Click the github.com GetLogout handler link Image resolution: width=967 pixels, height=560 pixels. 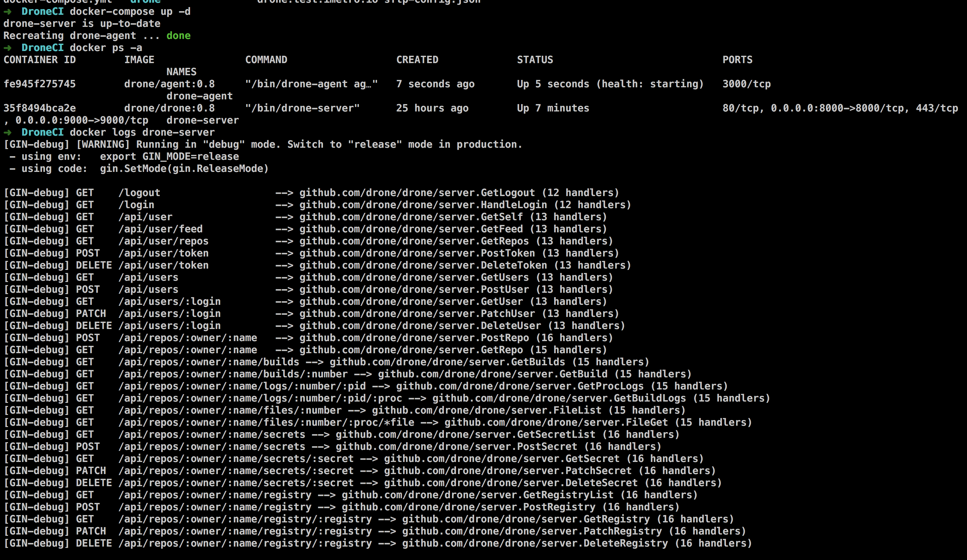[x=417, y=193]
